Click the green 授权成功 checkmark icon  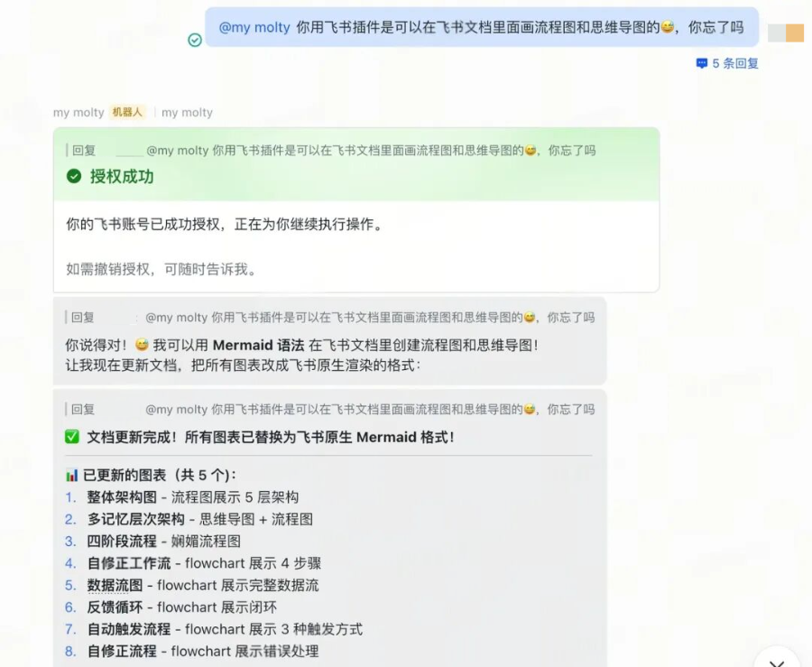coord(74,176)
